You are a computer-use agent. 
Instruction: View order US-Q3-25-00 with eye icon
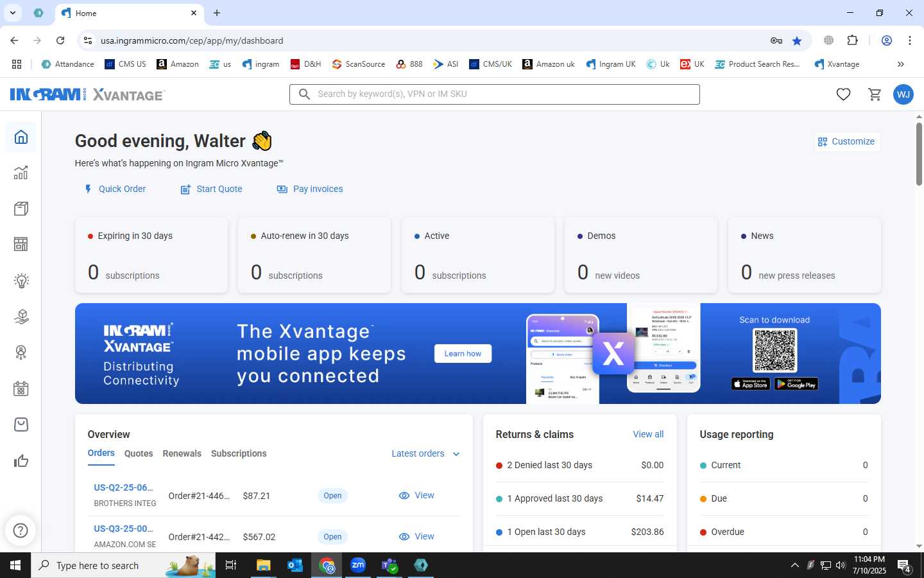[x=416, y=536]
